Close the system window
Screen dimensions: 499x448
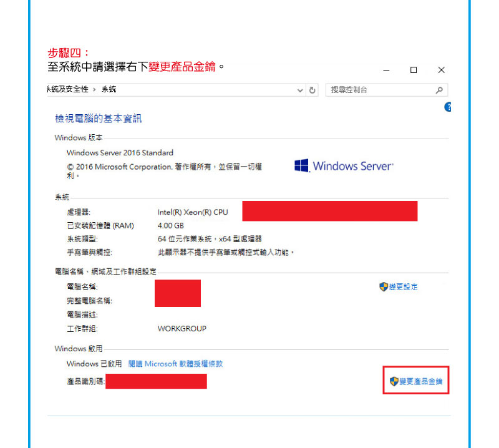point(441,70)
